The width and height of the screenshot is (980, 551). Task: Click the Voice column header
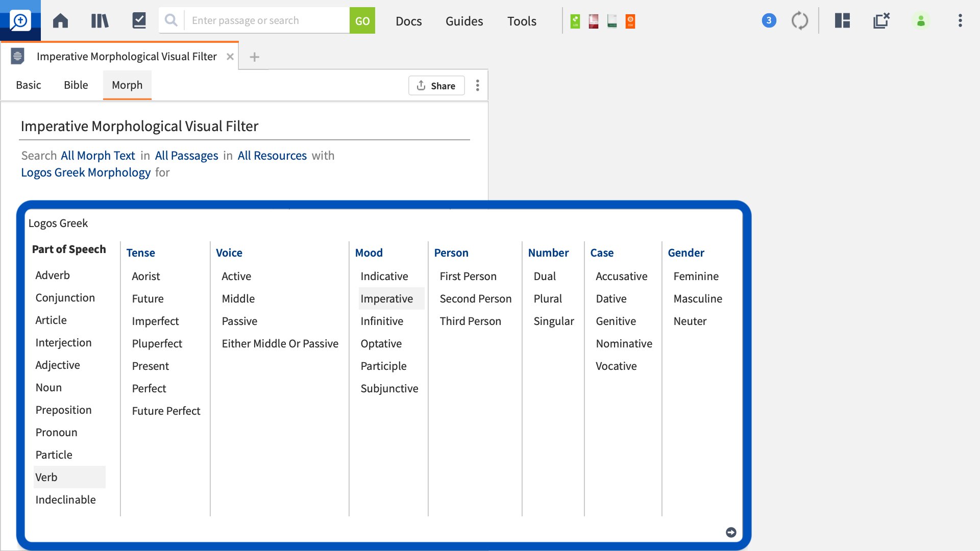point(229,253)
